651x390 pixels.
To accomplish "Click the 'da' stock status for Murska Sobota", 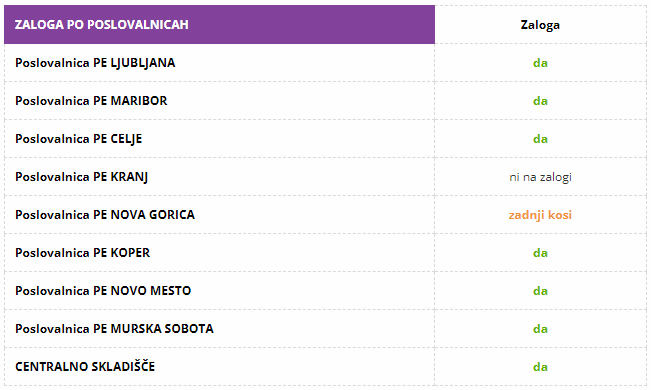I will [540, 329].
